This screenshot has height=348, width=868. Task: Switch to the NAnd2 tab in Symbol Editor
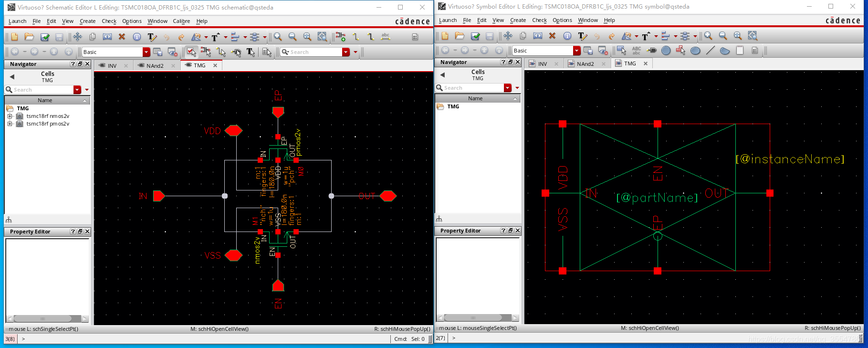click(586, 64)
